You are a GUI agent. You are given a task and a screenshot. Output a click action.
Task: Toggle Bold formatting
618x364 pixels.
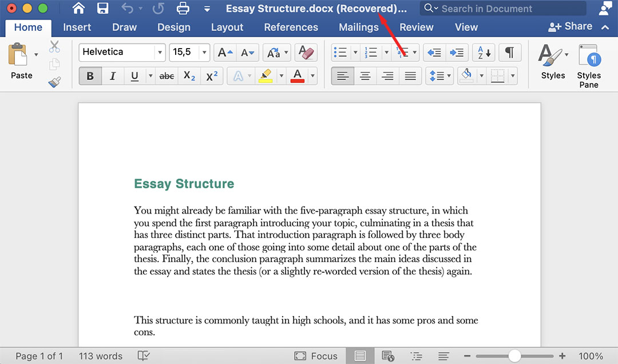90,76
